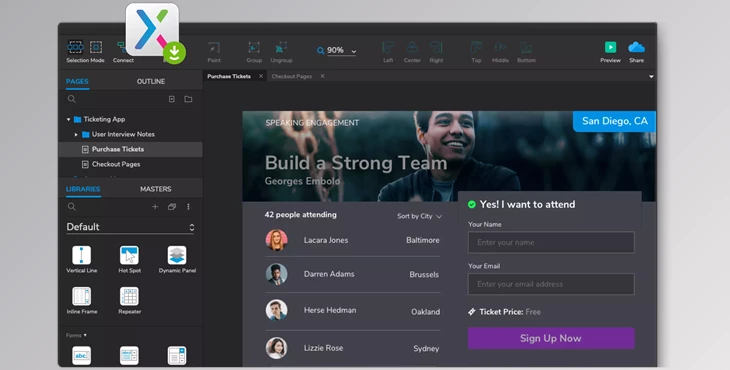Click the Your Email input field

pyautogui.click(x=551, y=284)
